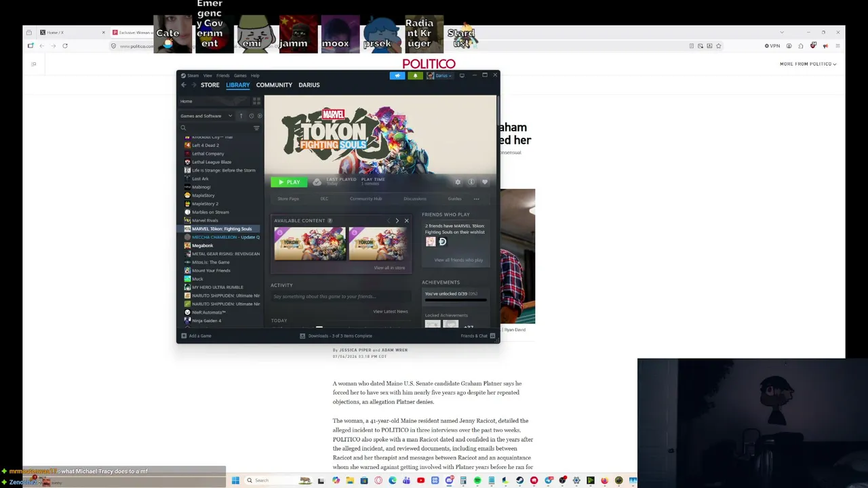This screenshot has height=488, width=868.
Task: Open the View menu in Steam
Action: 208,75
